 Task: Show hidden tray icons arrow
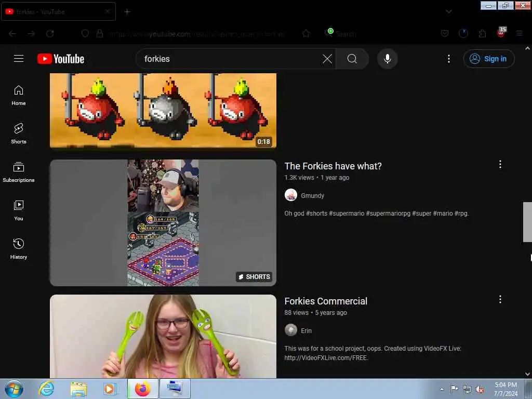coord(442,389)
